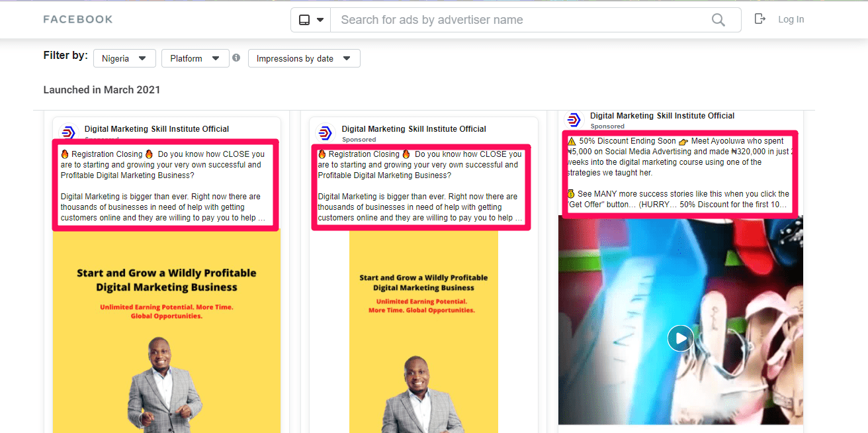Click first ad's advertiser logo icon
Viewport: 868px width, 433px height.
tap(69, 132)
